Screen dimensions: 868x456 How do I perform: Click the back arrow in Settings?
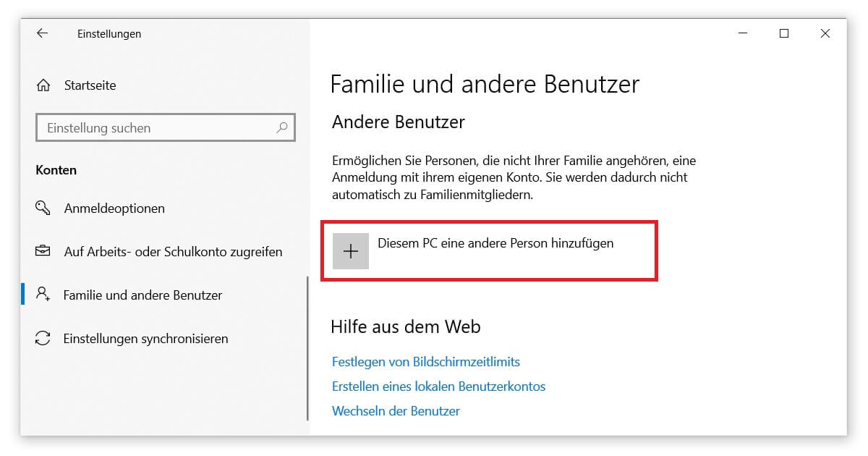pyautogui.click(x=41, y=33)
